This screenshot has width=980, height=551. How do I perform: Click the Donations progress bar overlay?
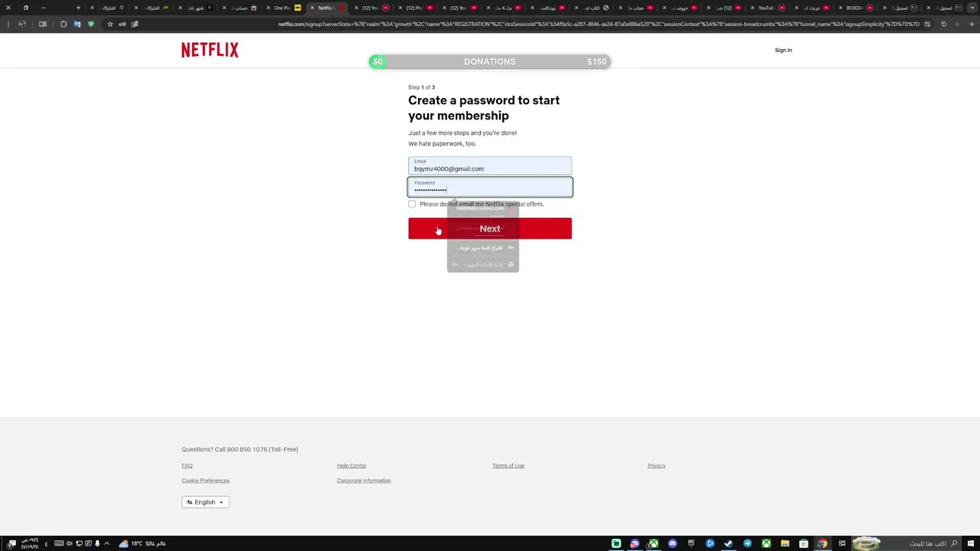click(490, 62)
